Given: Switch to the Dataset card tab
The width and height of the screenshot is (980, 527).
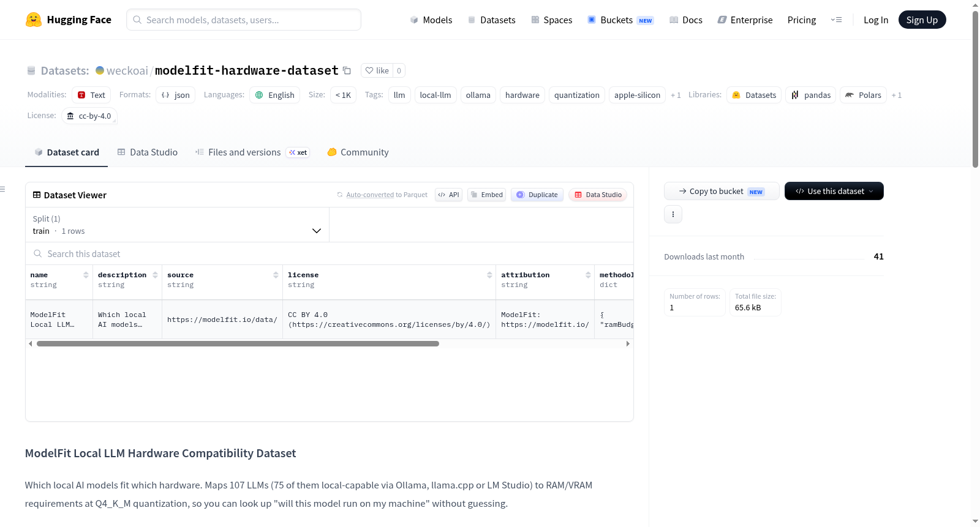Looking at the screenshot, I should click(x=66, y=152).
